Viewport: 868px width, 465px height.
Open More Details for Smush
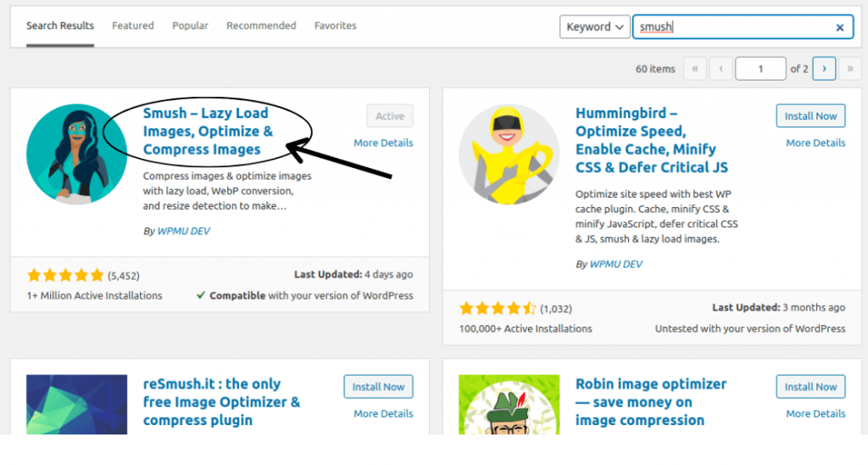click(x=383, y=143)
